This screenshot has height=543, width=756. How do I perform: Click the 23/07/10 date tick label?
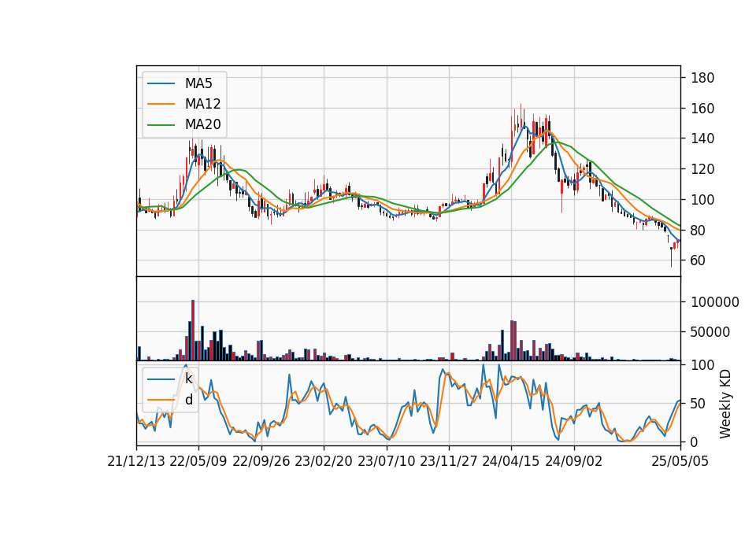pyautogui.click(x=386, y=461)
